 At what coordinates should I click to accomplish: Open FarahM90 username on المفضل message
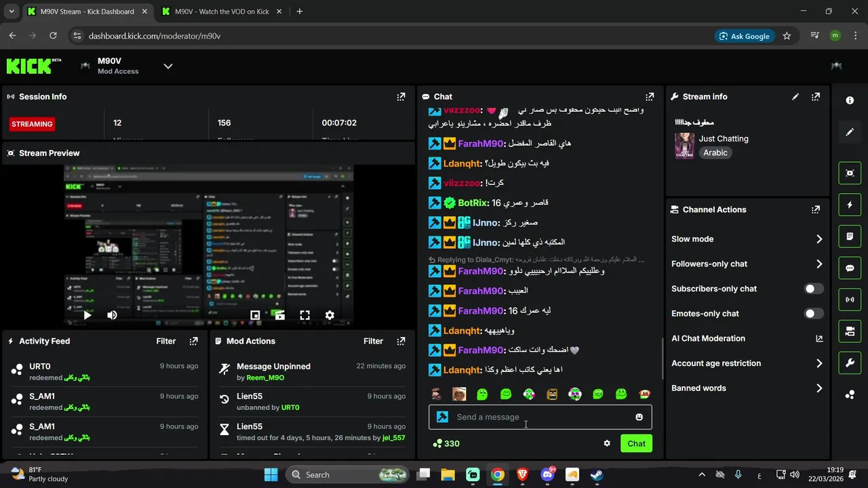click(481, 144)
